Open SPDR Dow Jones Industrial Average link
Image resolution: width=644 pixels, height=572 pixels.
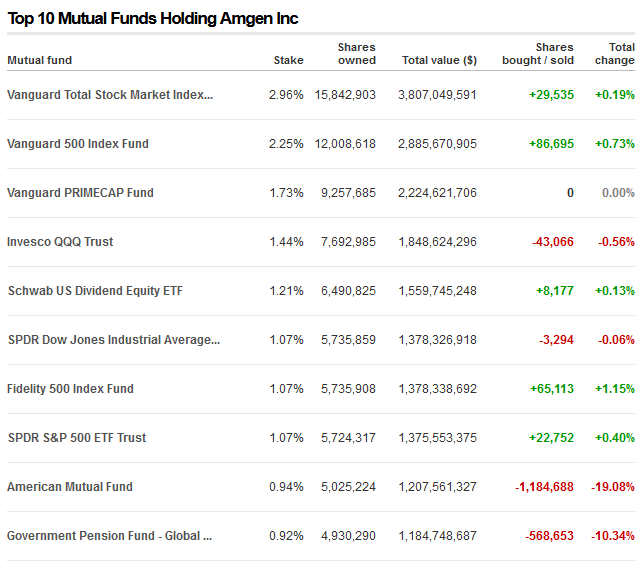click(114, 340)
